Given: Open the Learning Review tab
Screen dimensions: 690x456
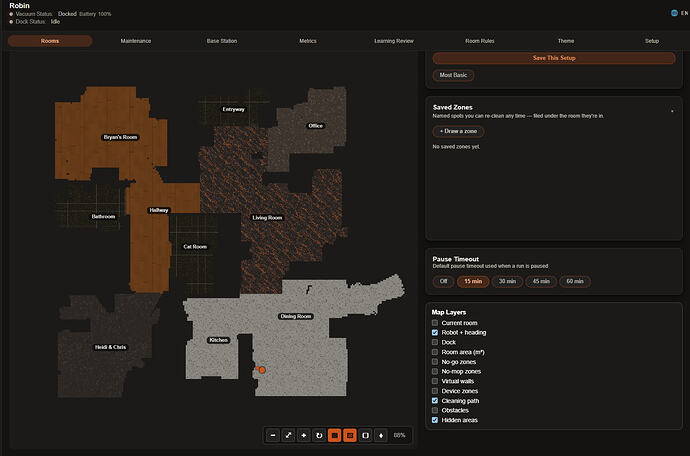Looking at the screenshot, I should (x=394, y=41).
